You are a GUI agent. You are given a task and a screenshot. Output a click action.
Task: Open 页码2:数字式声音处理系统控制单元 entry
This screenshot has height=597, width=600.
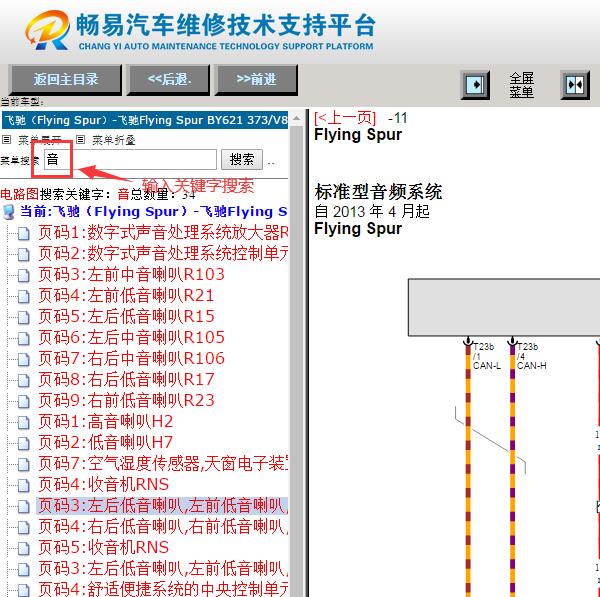[x=163, y=253]
